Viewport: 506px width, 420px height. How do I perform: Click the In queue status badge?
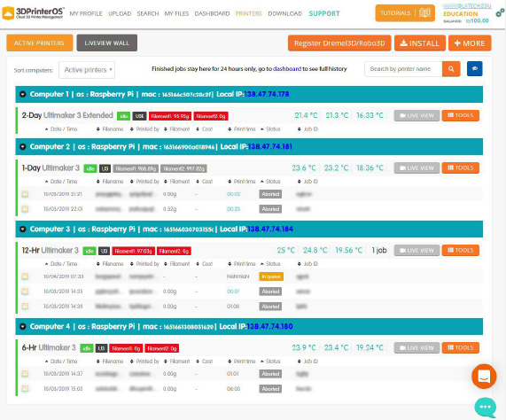point(271,276)
